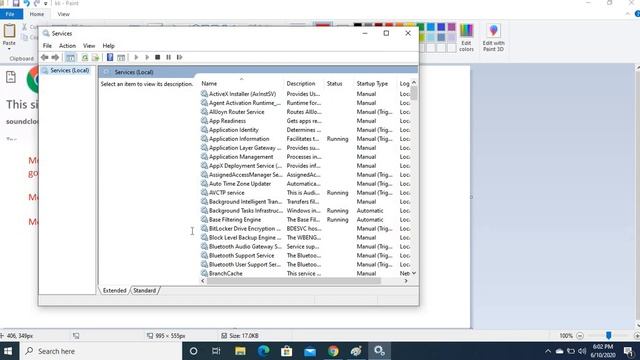Select AppX Deployment Service row
Image resolution: width=640 pixels, height=360 pixels.
tap(245, 166)
